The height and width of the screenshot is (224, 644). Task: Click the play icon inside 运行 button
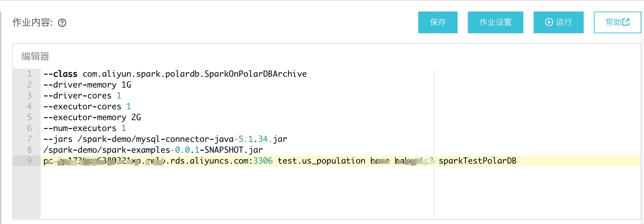[549, 22]
